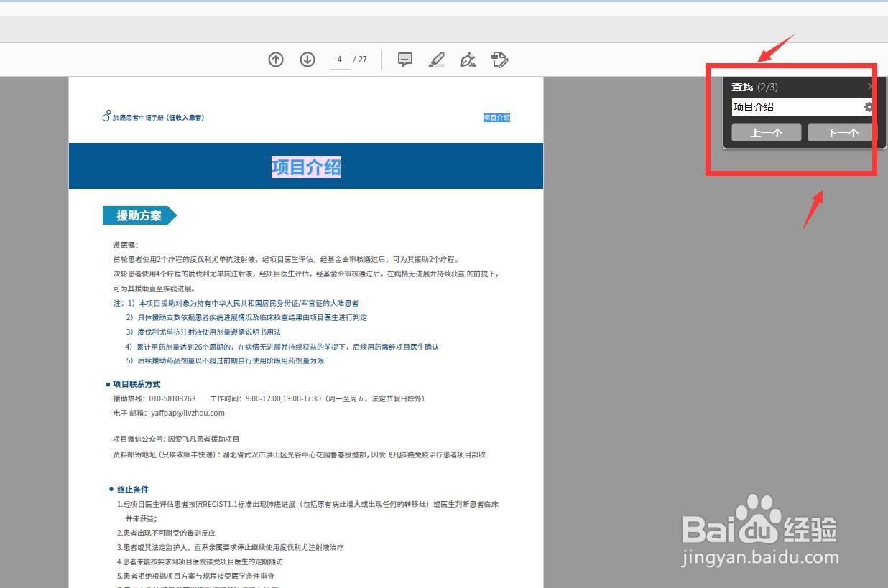The image size is (888, 588).
Task: Open the Edit PDF tool icon
Action: pos(500,60)
